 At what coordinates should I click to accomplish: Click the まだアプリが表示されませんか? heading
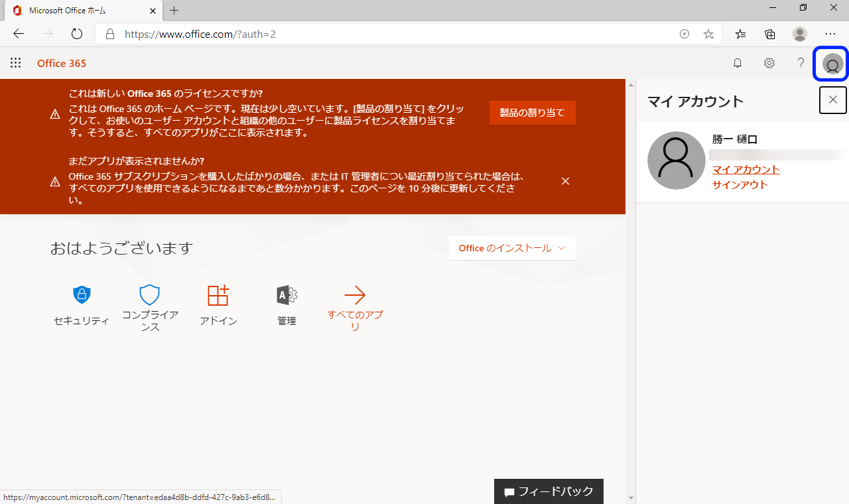tap(137, 161)
